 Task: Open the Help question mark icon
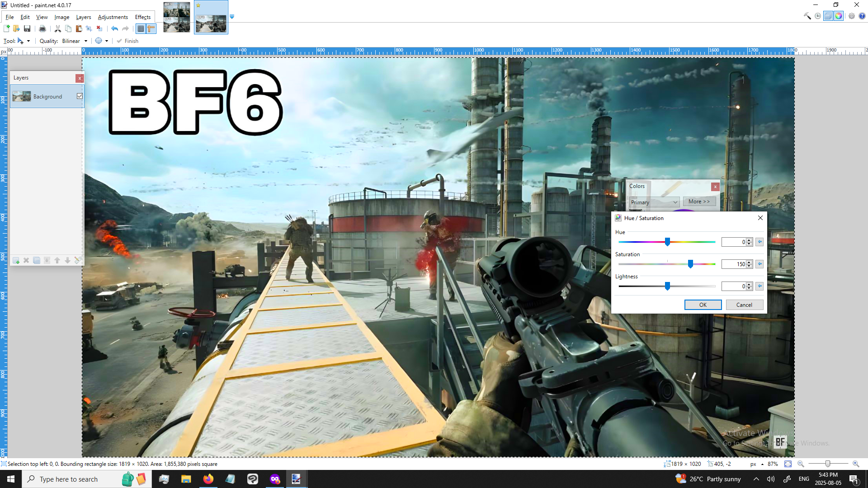click(x=862, y=16)
